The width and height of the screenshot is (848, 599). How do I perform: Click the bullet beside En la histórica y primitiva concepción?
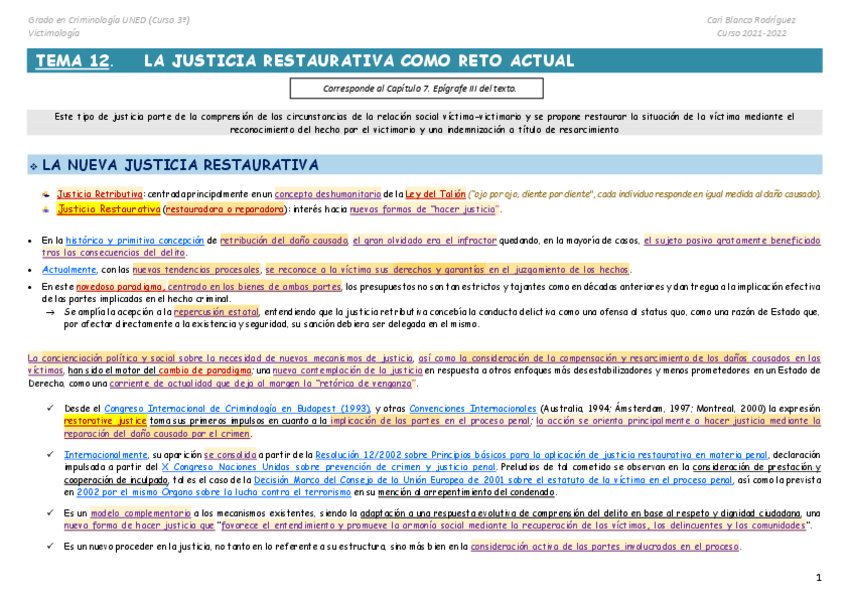point(27,240)
